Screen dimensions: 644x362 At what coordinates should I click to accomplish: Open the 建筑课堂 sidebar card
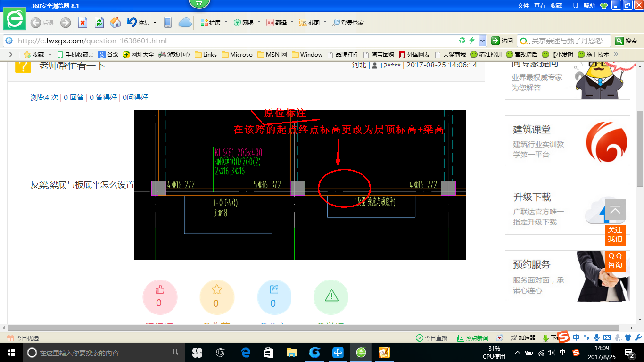pos(568,141)
